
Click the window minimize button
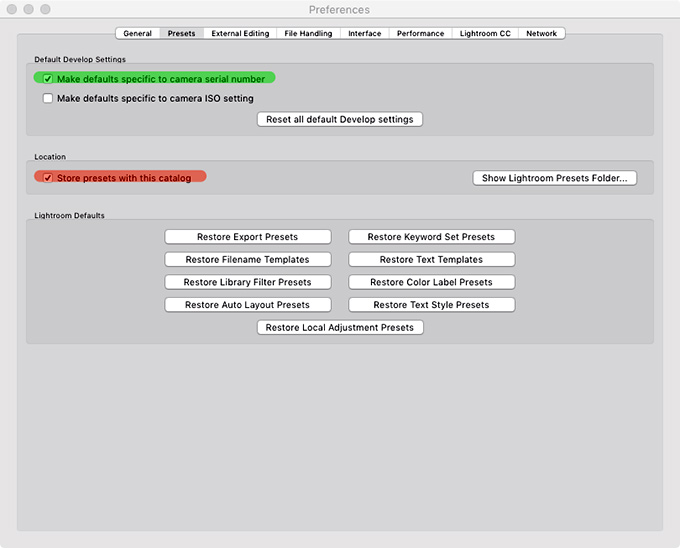click(29, 9)
